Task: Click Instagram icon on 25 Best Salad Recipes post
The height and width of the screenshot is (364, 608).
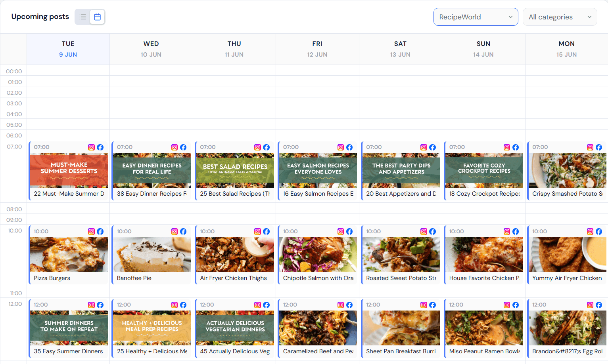Action: tap(257, 147)
